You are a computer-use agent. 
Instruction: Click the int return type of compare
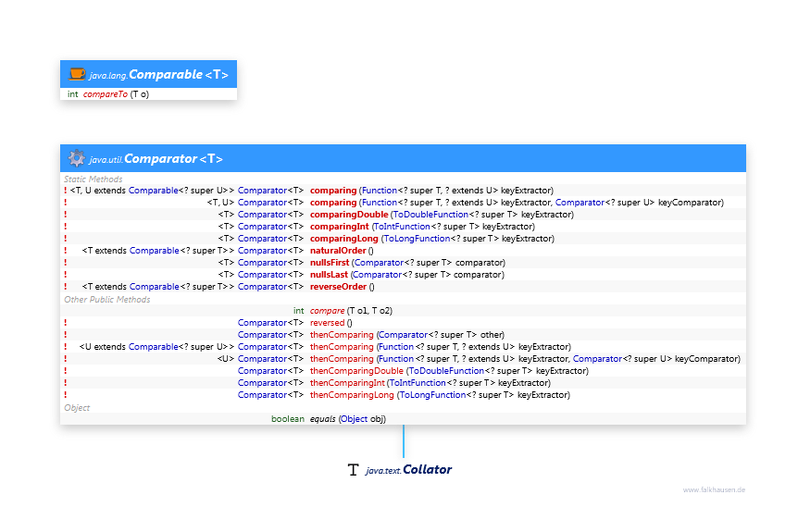point(298,310)
